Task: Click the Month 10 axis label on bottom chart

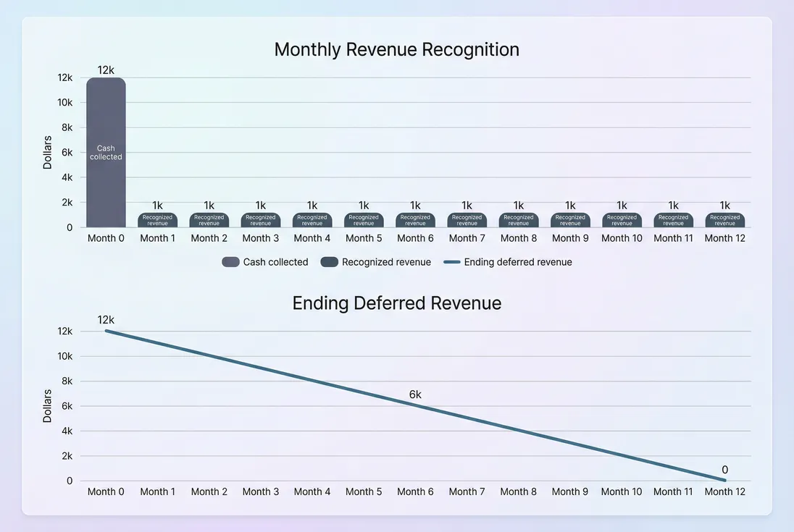Action: [622, 491]
